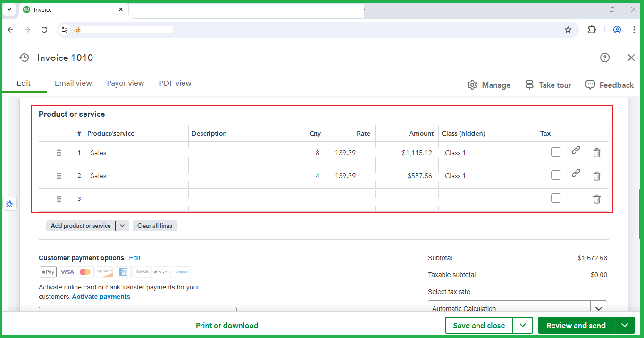Enable Tax checkbox for line 1
644x338 pixels.
click(556, 152)
